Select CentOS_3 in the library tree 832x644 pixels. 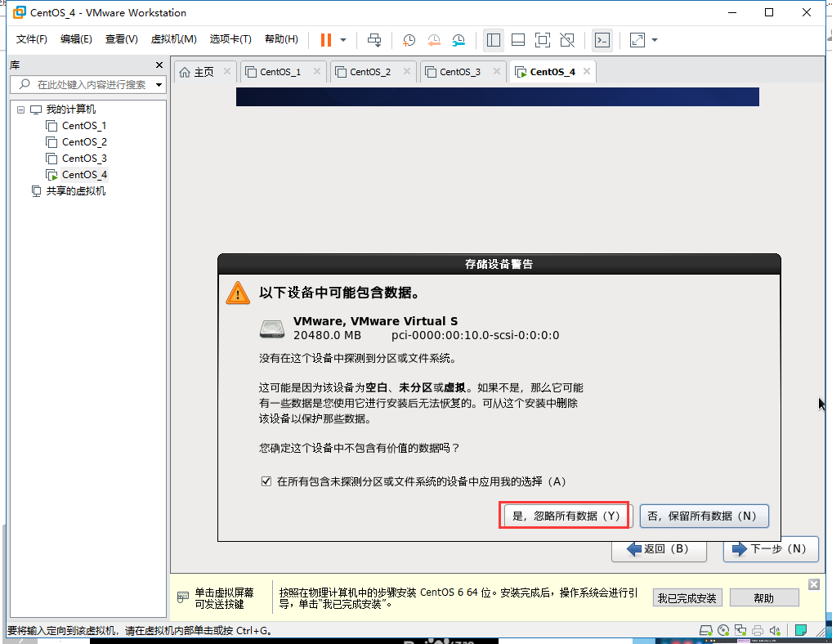pyautogui.click(x=84, y=159)
